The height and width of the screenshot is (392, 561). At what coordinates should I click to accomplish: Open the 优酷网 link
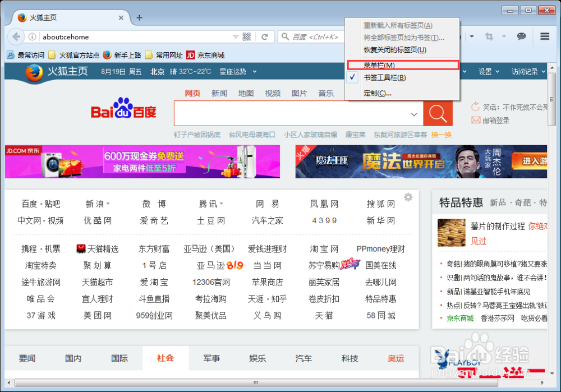click(x=97, y=221)
